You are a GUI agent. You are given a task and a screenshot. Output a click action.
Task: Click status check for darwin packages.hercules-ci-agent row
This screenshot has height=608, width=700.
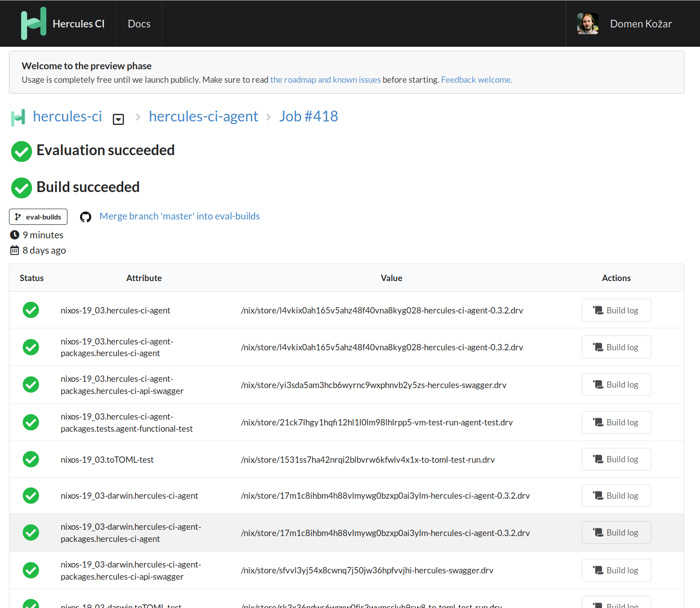[x=31, y=532]
